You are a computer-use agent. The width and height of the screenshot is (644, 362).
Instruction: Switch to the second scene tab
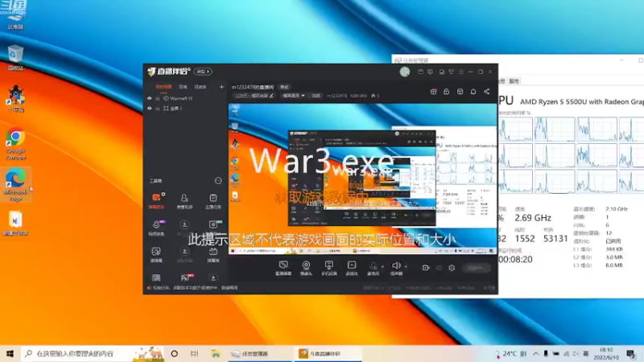tap(183, 87)
